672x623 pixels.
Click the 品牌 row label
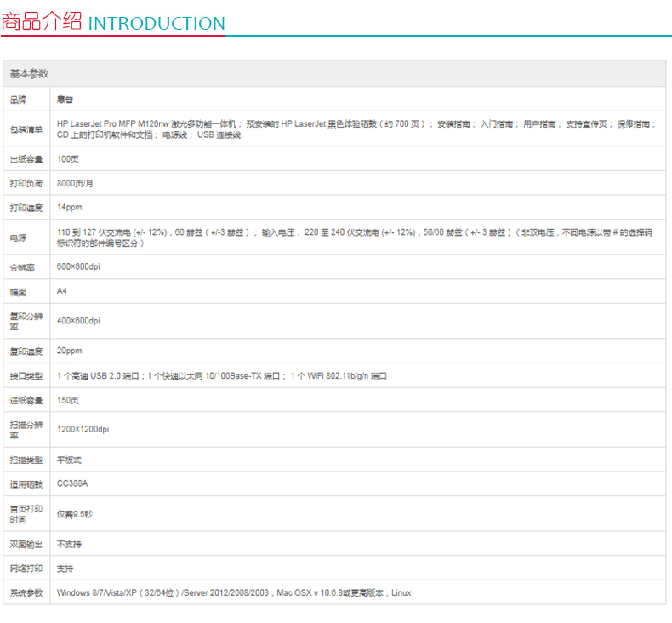[19, 100]
